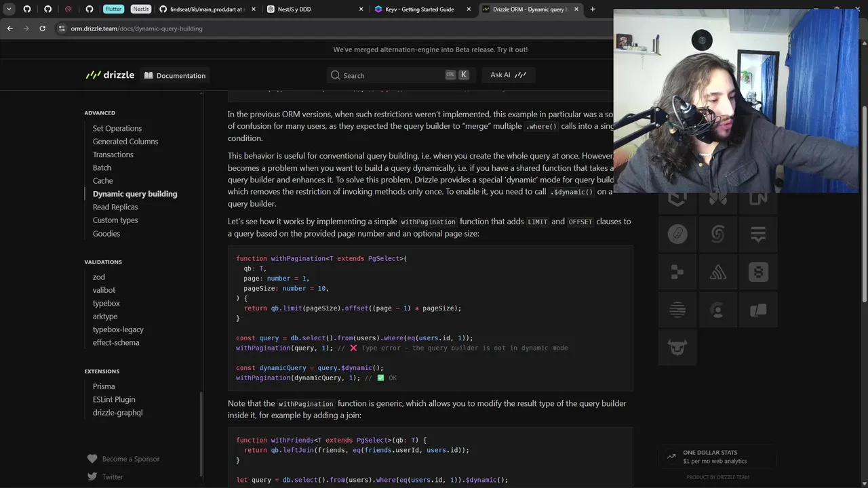The height and width of the screenshot is (488, 868).
Task: Click the rounded square S sponsor logo
Action: [758, 272]
